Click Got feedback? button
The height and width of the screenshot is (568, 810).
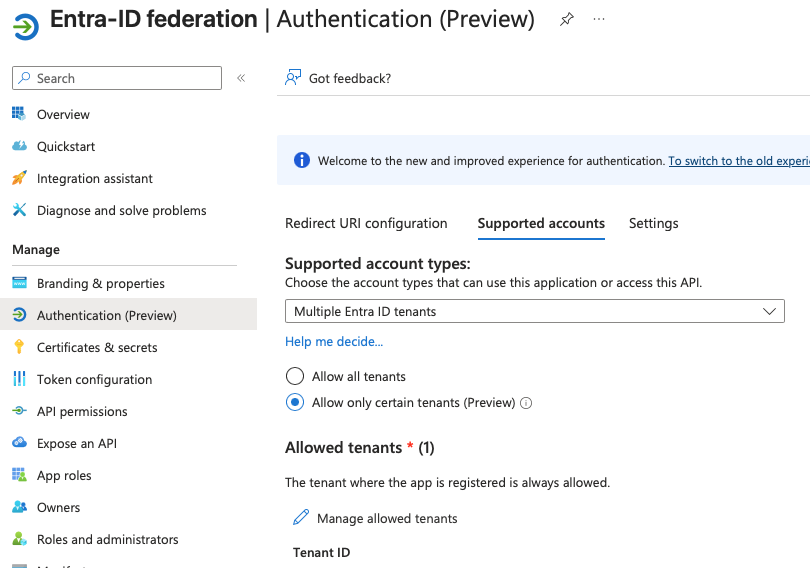[x=338, y=78]
